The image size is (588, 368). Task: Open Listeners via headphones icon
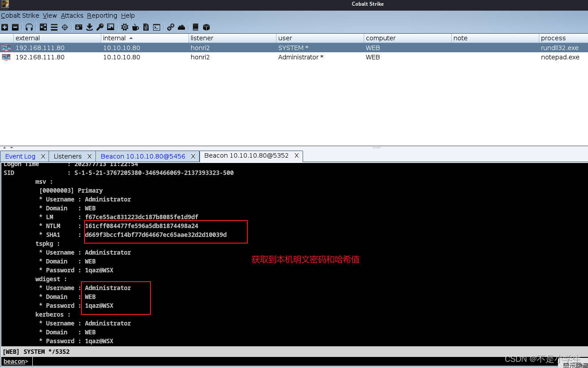29,27
